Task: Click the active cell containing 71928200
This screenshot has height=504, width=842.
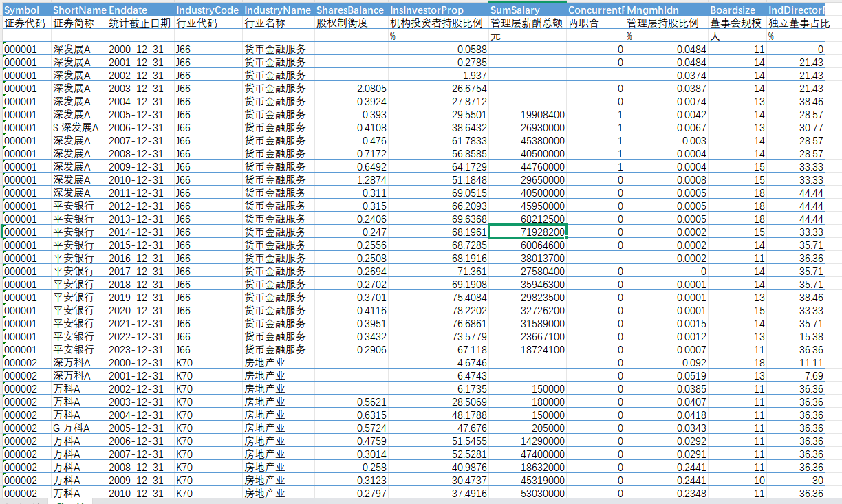Action: (528, 232)
